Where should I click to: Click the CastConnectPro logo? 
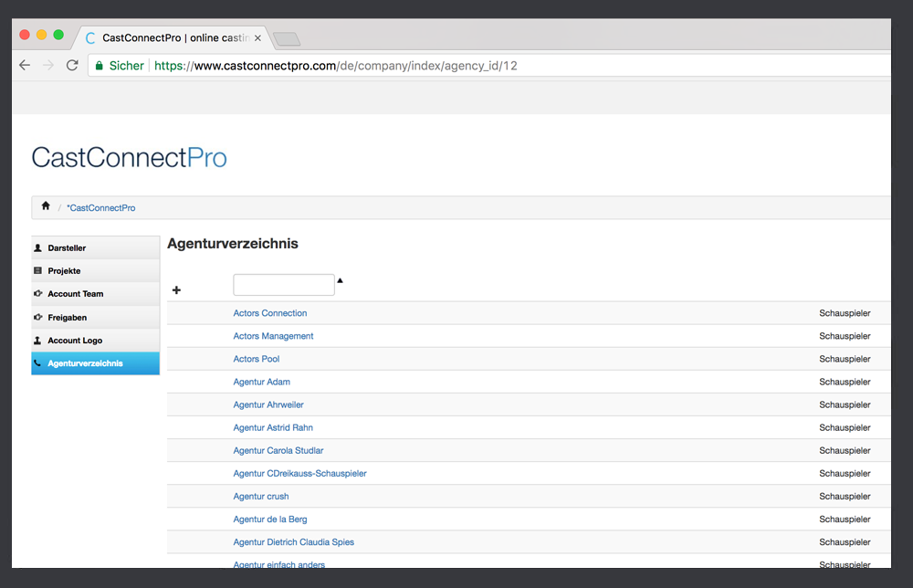130,157
